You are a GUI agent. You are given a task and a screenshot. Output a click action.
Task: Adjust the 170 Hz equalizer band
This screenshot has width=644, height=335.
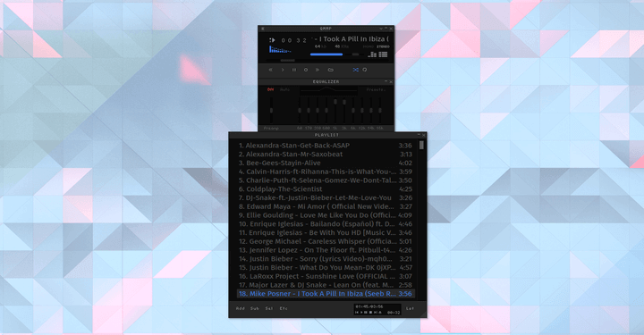pyautogui.click(x=309, y=110)
